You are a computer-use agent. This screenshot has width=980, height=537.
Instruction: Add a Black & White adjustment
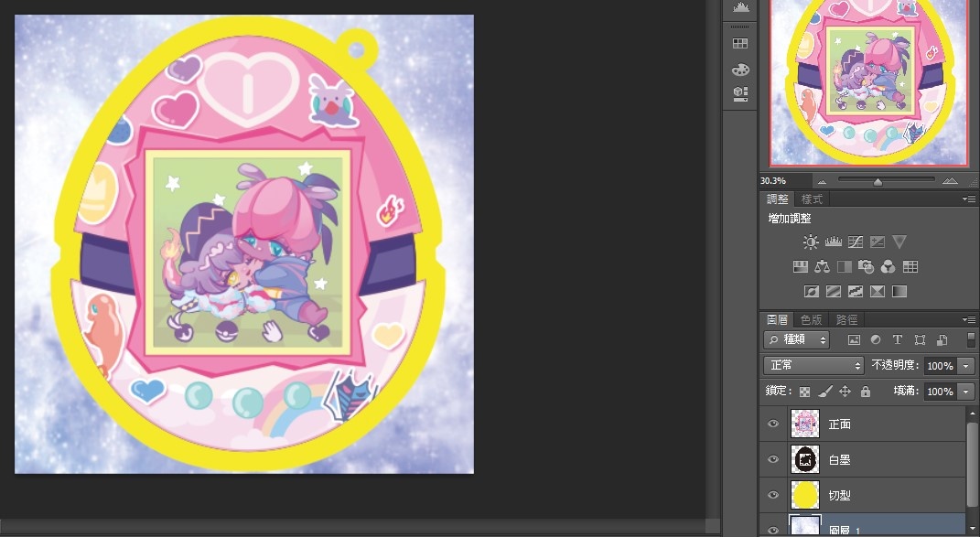[x=845, y=267]
